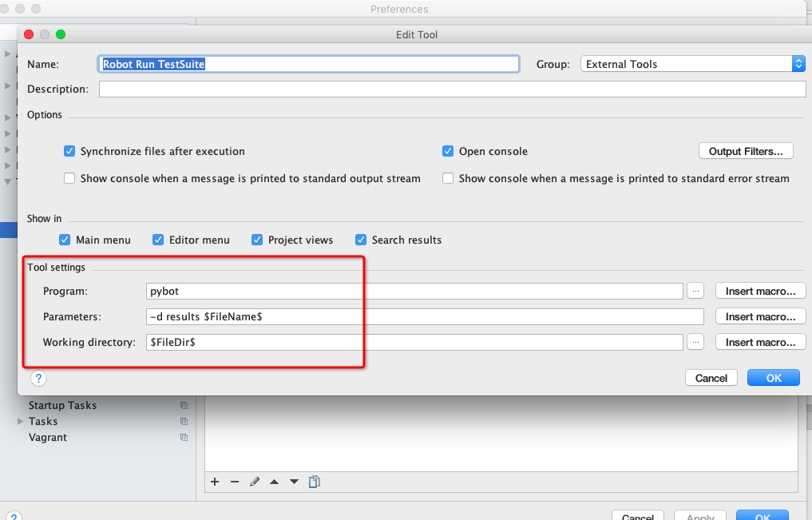This screenshot has width=812, height=520.
Task: Select Startup Tasks in settings sidebar
Action: coord(62,405)
